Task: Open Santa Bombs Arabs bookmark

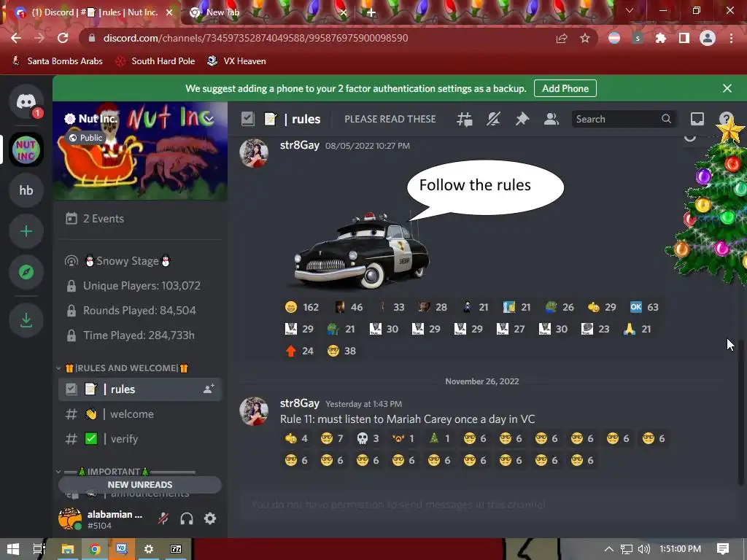Action: (x=57, y=61)
